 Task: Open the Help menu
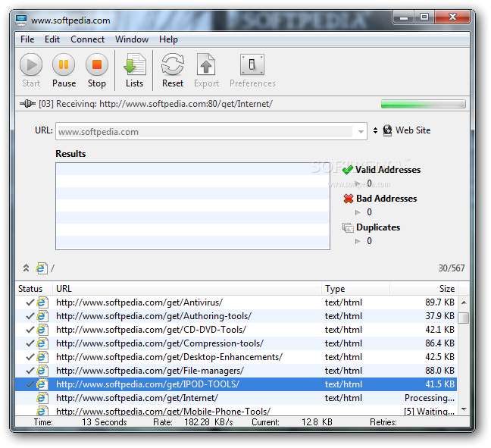click(x=168, y=39)
